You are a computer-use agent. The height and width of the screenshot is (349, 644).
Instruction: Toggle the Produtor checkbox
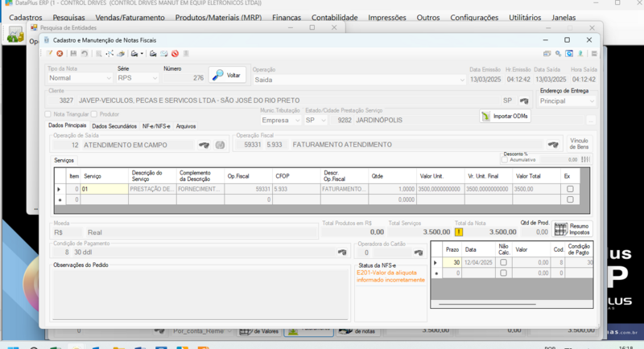tap(94, 114)
